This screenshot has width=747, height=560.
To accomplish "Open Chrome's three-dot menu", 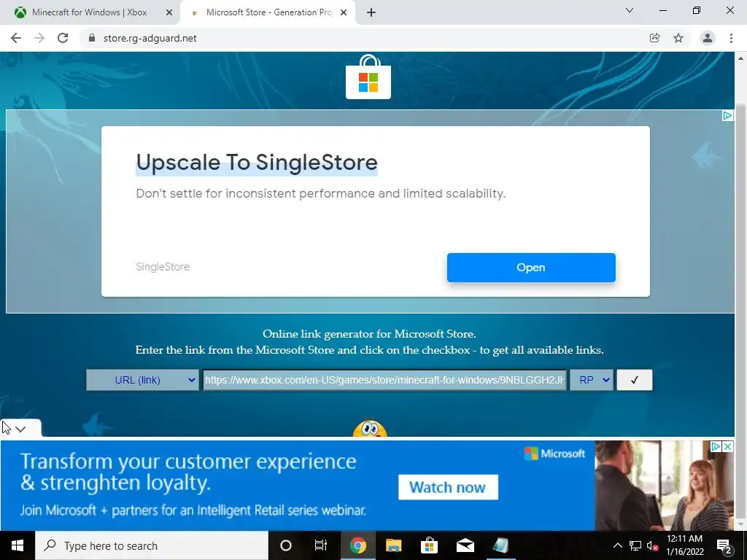I will tap(731, 38).
